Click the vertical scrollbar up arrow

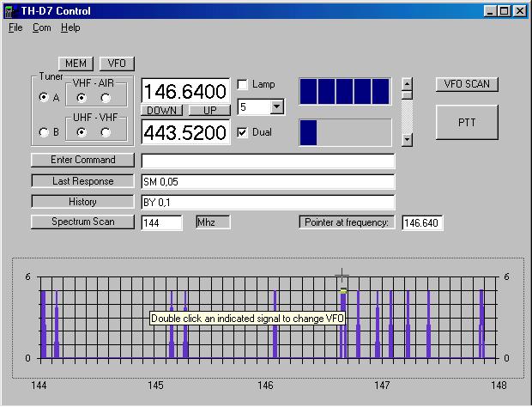(407, 83)
